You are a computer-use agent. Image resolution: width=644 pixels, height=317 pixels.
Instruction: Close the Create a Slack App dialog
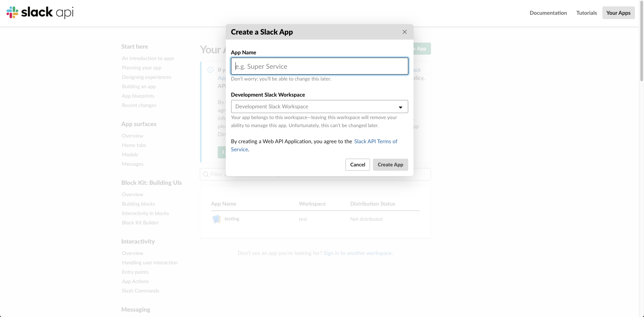[x=405, y=32]
